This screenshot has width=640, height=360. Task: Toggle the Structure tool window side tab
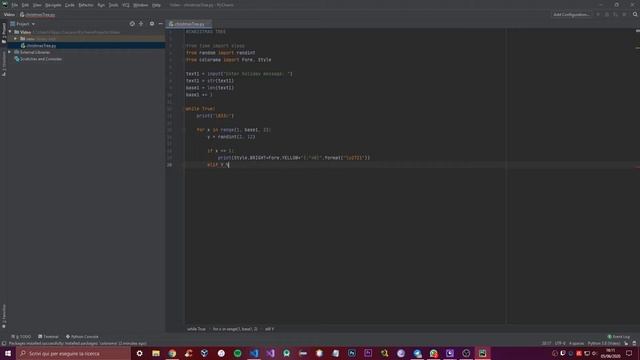point(4,63)
